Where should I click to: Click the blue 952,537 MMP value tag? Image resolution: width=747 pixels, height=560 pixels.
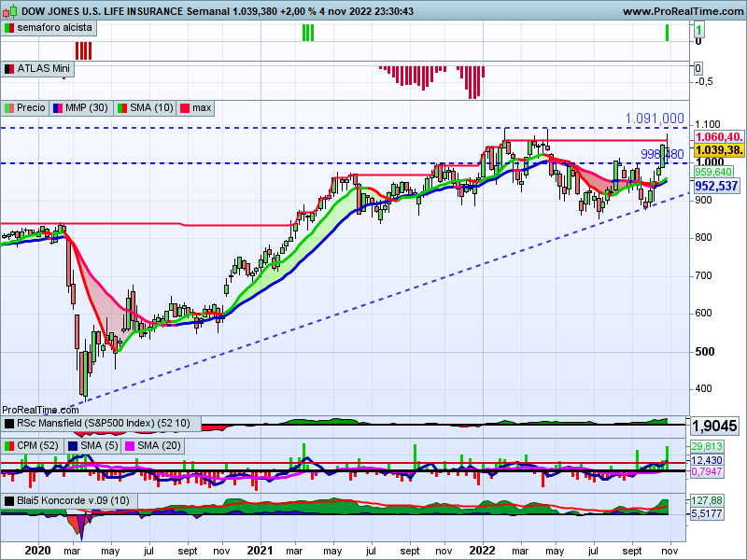tap(716, 186)
